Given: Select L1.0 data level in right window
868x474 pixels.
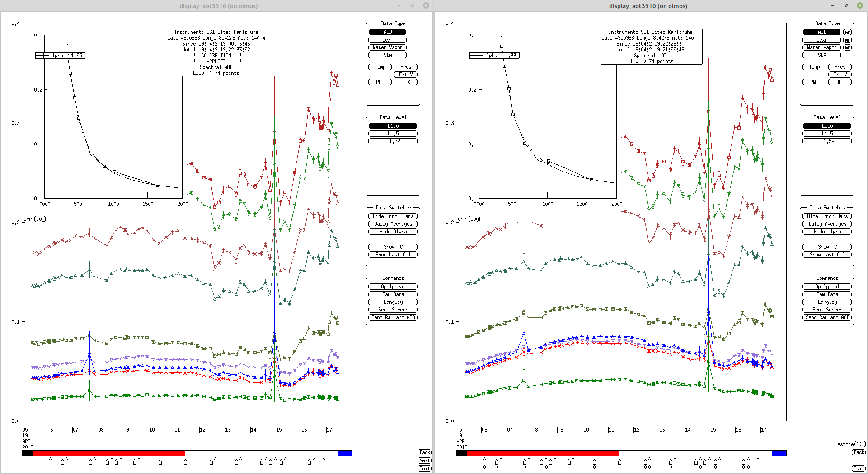Looking at the screenshot, I should click(827, 126).
